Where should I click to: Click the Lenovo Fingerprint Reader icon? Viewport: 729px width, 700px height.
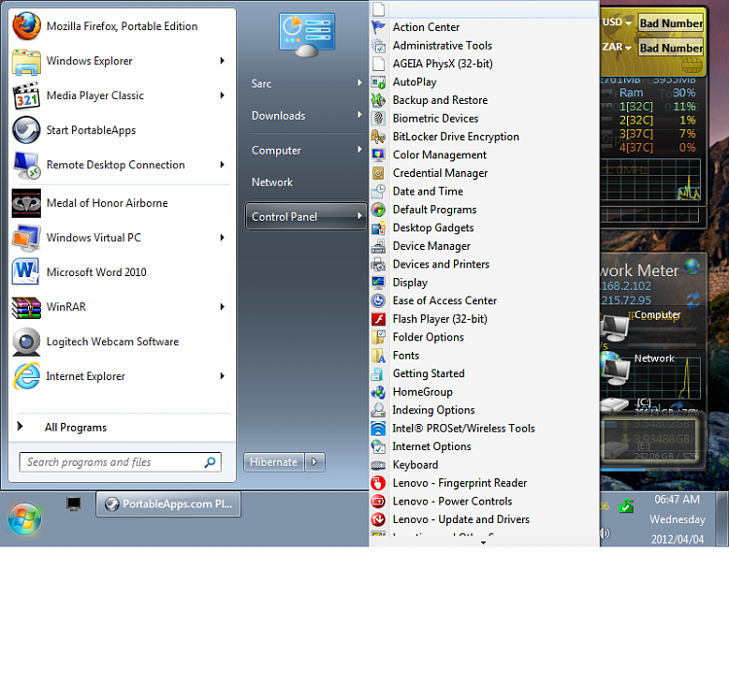point(378,483)
